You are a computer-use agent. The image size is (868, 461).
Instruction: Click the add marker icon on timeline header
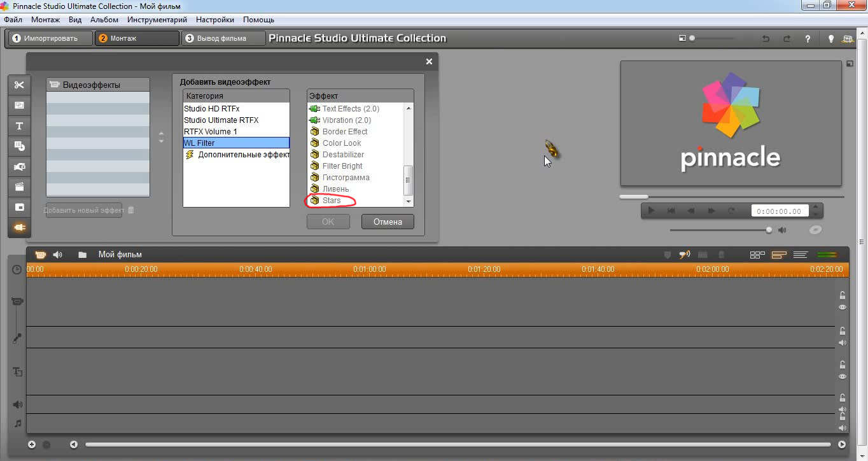tap(667, 255)
